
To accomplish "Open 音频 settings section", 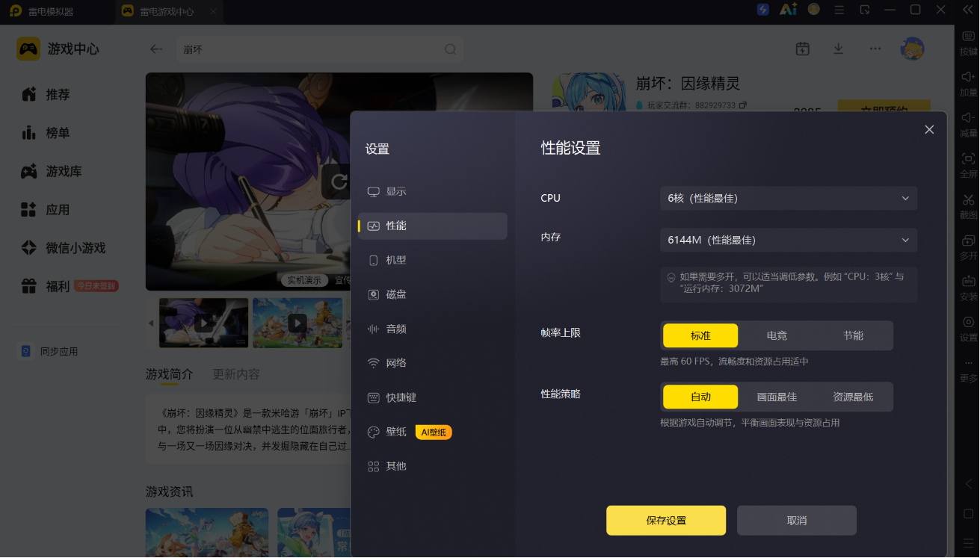I will pos(433,329).
